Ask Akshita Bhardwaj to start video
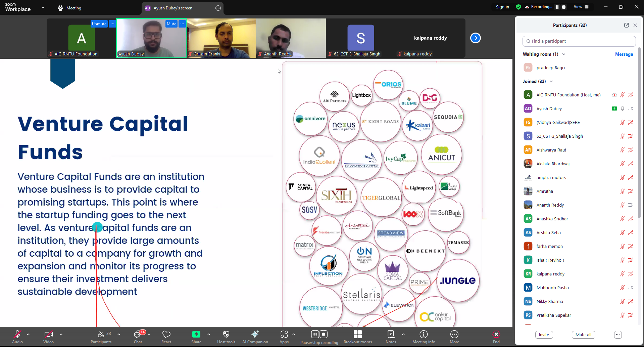 pos(631,164)
